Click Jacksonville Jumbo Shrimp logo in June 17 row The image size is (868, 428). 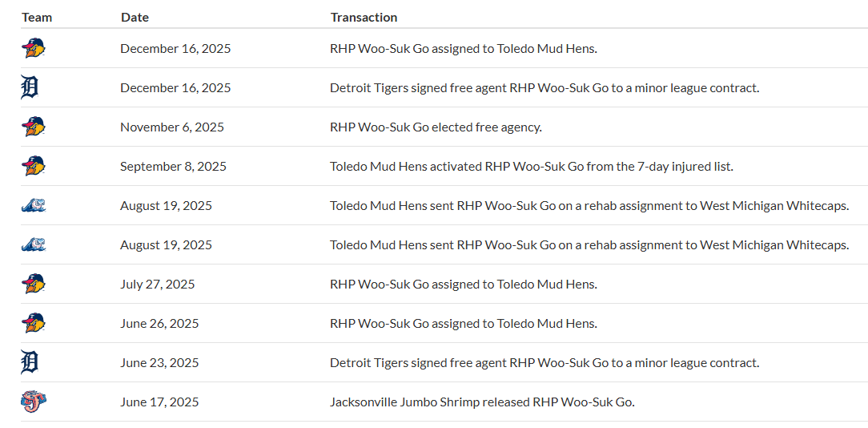[34, 402]
